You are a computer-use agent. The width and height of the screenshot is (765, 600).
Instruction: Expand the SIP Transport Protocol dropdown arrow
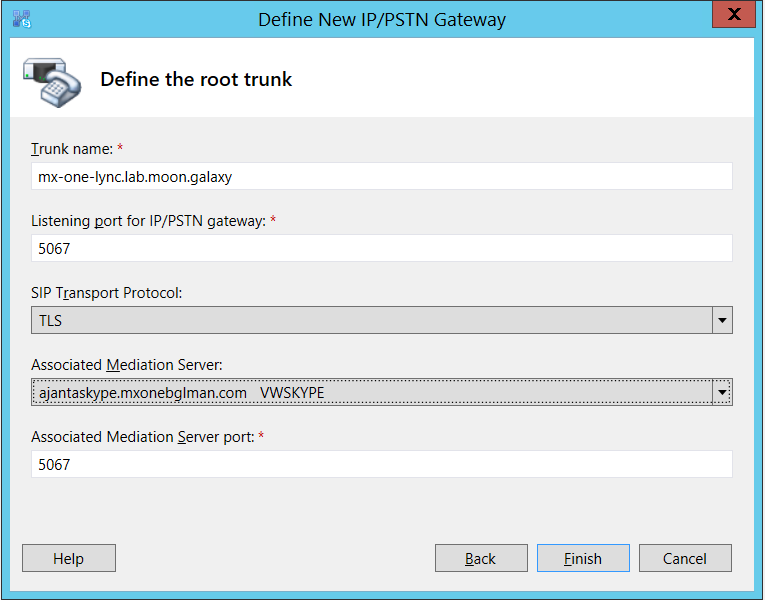(722, 321)
